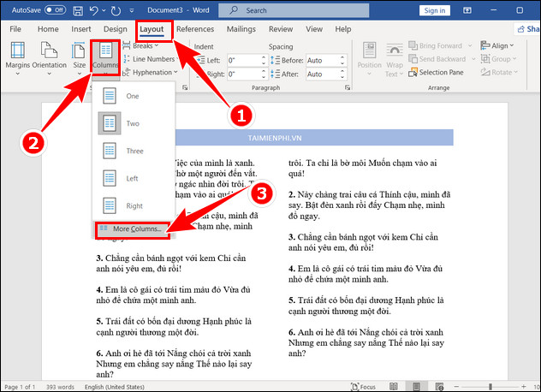Click the TAIMIENPHI.VN heading banner

(x=274, y=138)
